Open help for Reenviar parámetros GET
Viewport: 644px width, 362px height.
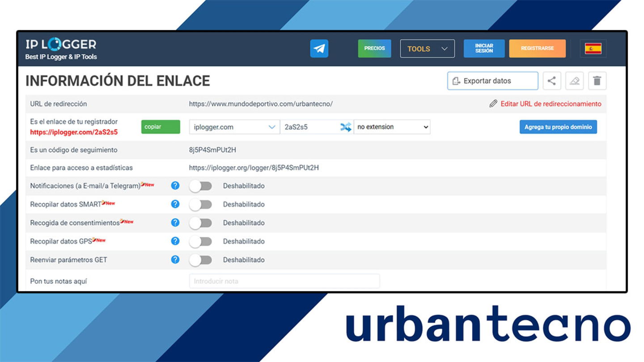point(175,259)
